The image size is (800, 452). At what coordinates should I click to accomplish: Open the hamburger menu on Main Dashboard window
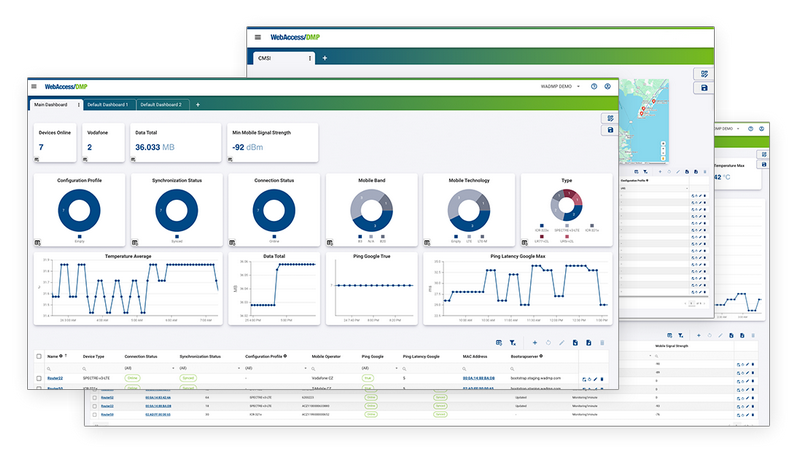(x=34, y=86)
